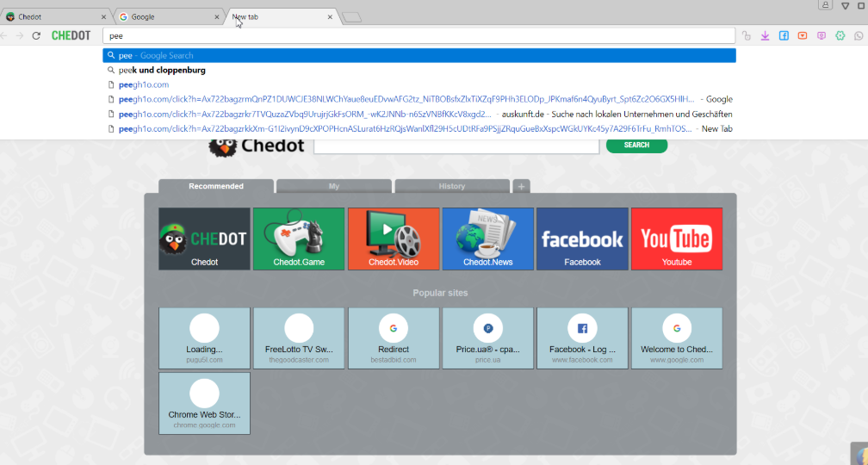Viewport: 868px width, 465px height.
Task: Go forward with the forward arrow
Action: (19, 36)
